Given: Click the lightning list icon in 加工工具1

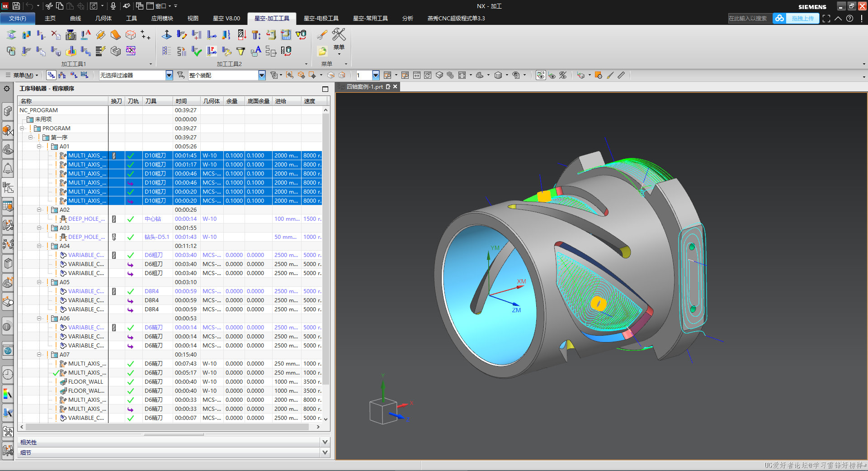Looking at the screenshot, I should click(x=101, y=51).
